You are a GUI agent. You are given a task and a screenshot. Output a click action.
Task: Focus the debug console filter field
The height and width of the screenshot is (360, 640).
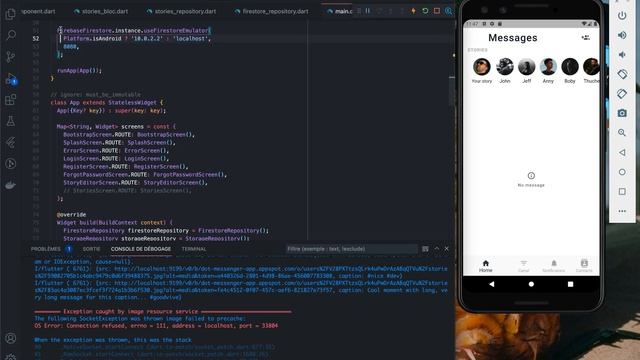coord(351,249)
